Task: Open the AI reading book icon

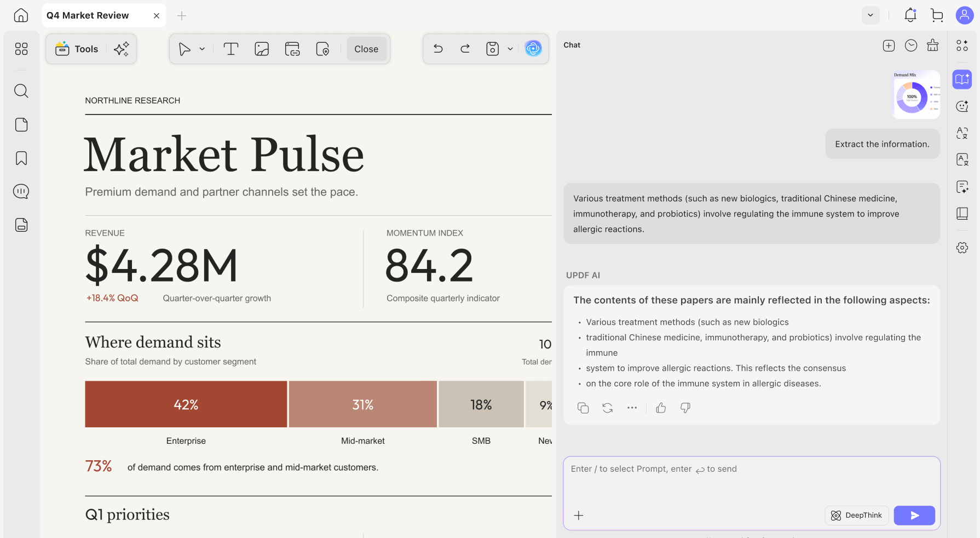Action: tap(962, 79)
